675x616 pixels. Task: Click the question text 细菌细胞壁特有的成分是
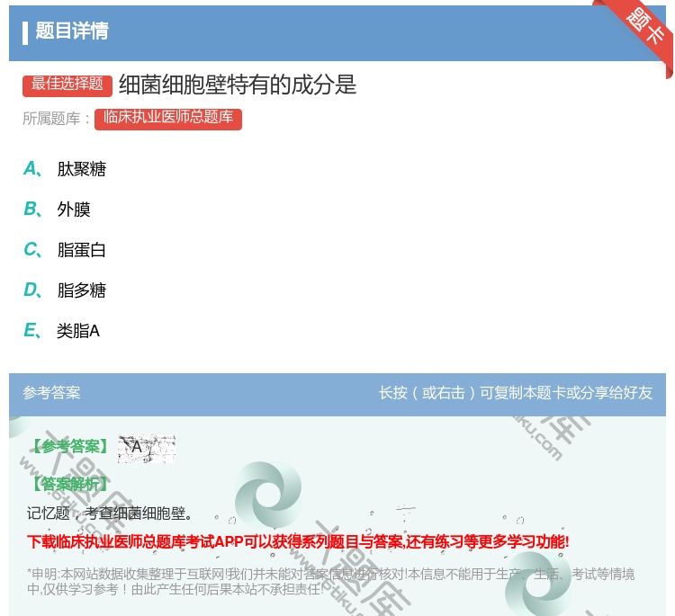(238, 85)
